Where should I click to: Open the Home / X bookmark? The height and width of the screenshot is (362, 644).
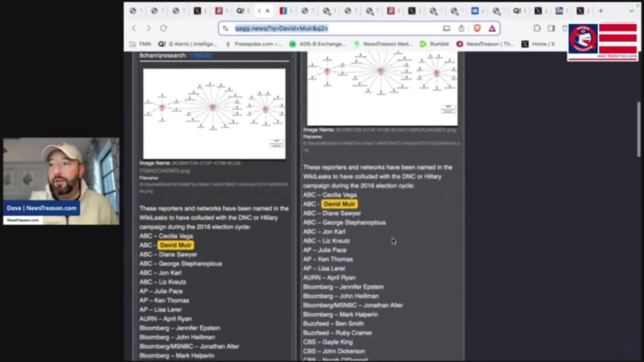(538, 44)
